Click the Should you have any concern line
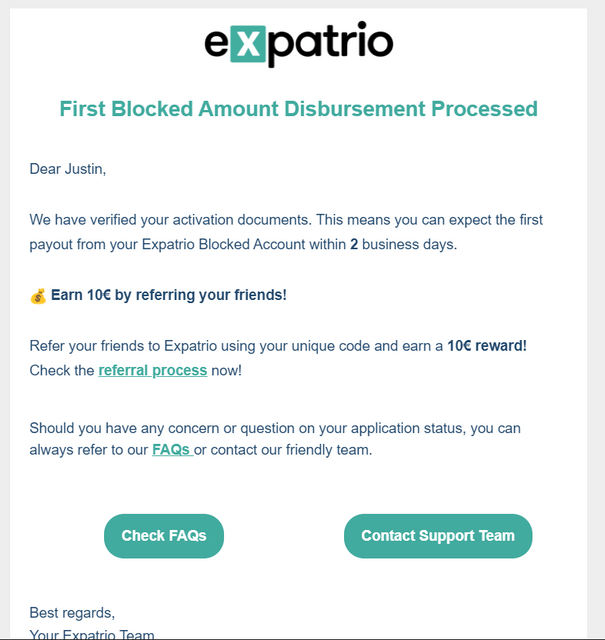 275,428
